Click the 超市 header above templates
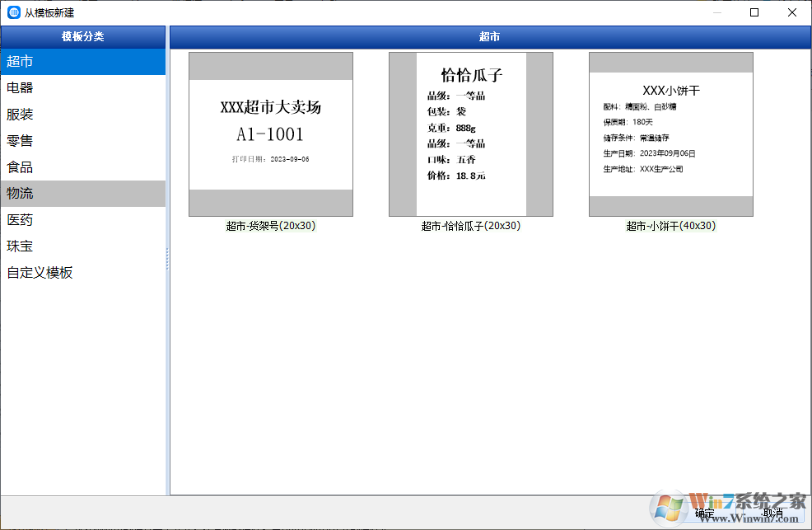This screenshot has width=812, height=530. click(490, 37)
